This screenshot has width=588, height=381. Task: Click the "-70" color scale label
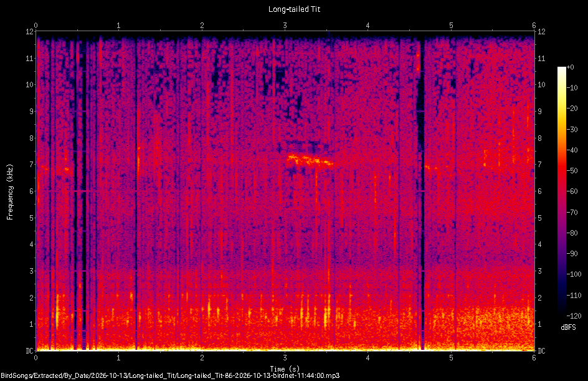(x=572, y=213)
